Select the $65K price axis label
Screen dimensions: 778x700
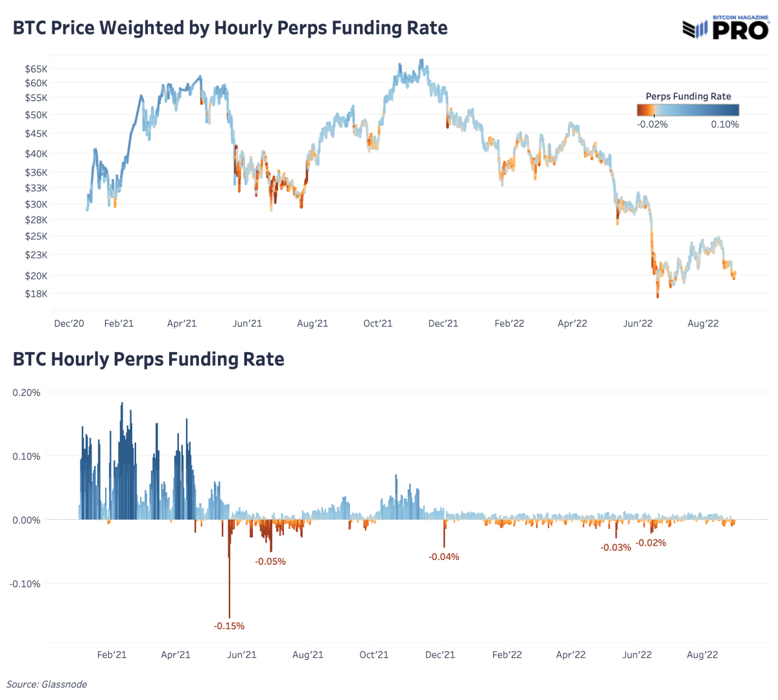pos(36,69)
